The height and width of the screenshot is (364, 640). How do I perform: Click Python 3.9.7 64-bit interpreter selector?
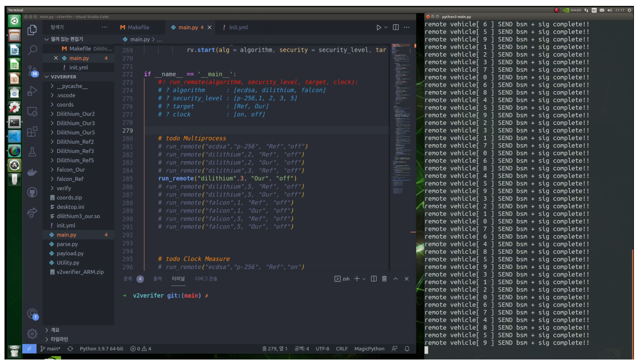click(x=101, y=349)
